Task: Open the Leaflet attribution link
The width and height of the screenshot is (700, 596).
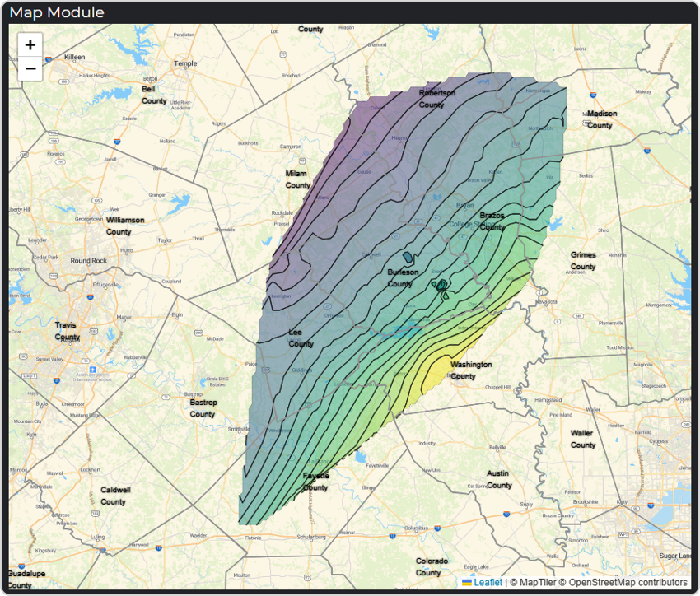Action: tap(488, 582)
